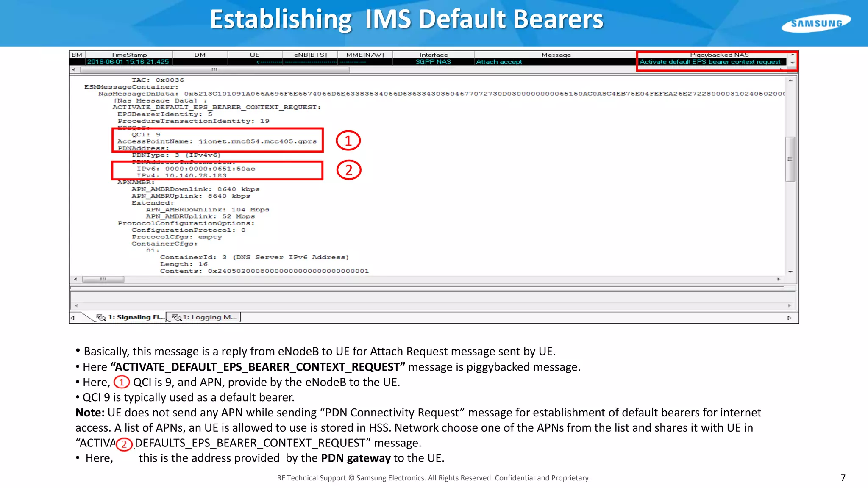Click the Message column header
This screenshot has height=488, width=868.
click(556, 55)
